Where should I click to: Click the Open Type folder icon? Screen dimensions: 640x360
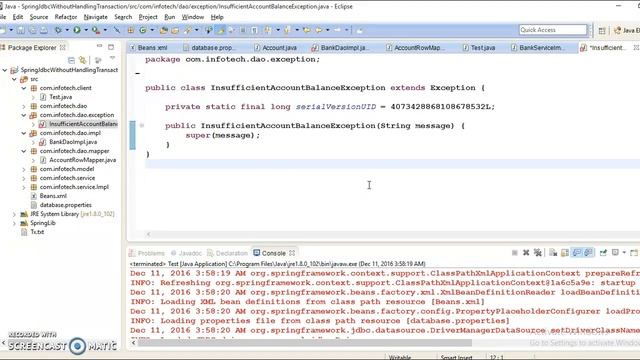pyautogui.click(x=164, y=30)
